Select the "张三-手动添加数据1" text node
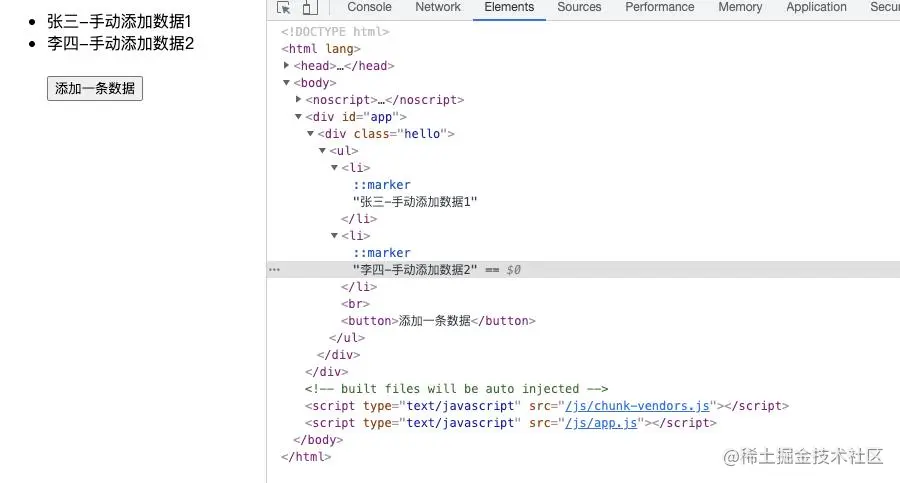This screenshot has height=483, width=900. (x=415, y=202)
